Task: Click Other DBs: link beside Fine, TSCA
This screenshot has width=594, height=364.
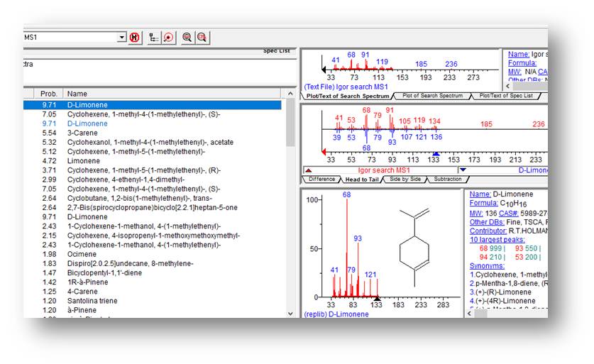Action: pyautogui.click(x=487, y=222)
